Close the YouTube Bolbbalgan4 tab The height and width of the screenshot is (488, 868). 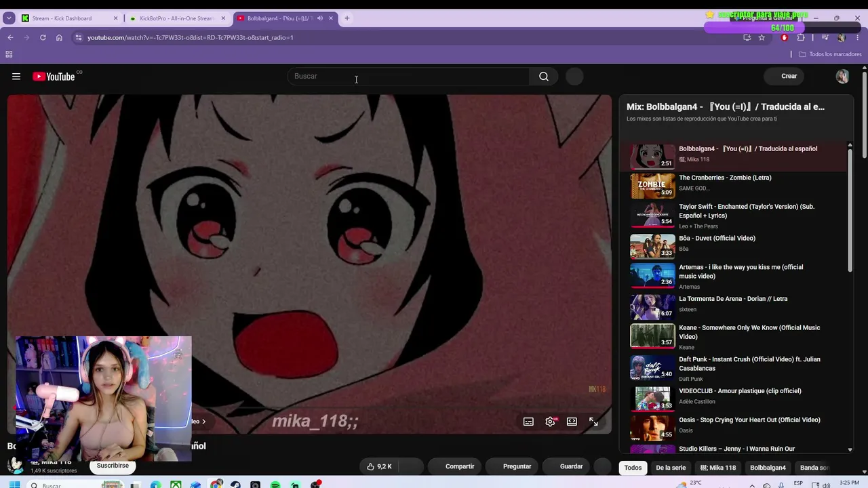[x=331, y=18]
